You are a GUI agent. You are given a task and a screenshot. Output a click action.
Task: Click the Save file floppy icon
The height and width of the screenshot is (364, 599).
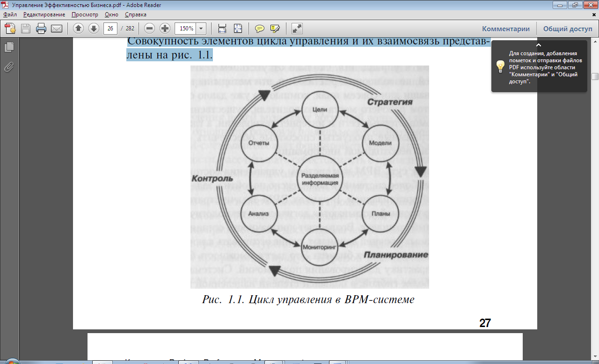(26, 29)
